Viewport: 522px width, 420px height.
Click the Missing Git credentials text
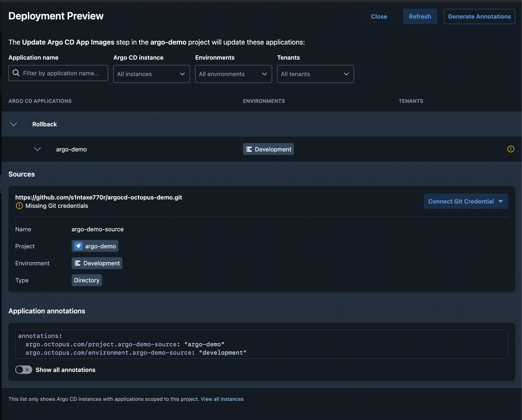(x=57, y=206)
